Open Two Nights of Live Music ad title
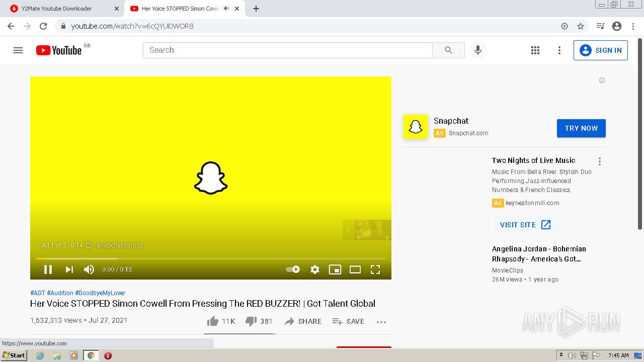Screen dimensions: 644x362 (x=533, y=160)
